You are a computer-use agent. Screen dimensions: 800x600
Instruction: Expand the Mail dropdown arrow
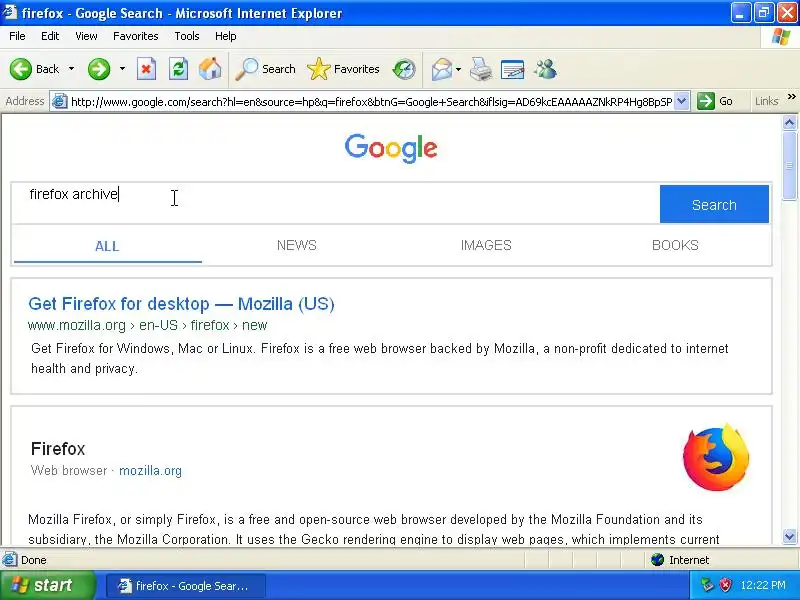point(458,69)
